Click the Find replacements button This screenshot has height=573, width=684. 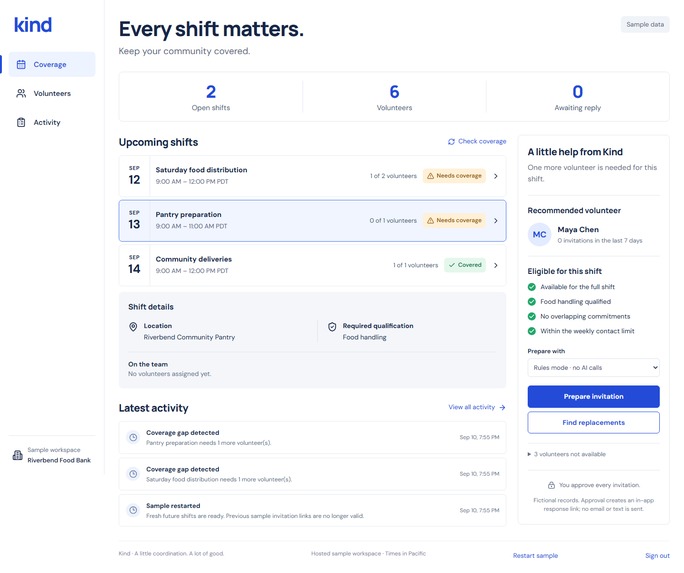tap(593, 423)
